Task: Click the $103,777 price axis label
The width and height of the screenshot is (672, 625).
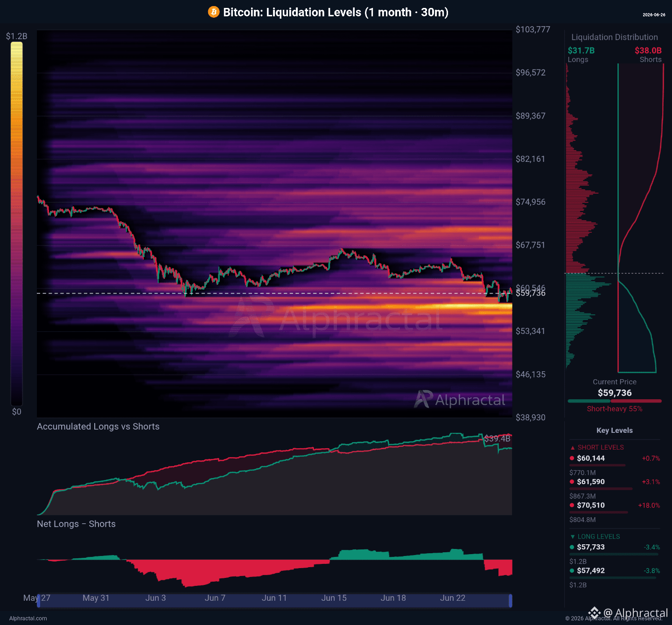Action: point(533,29)
